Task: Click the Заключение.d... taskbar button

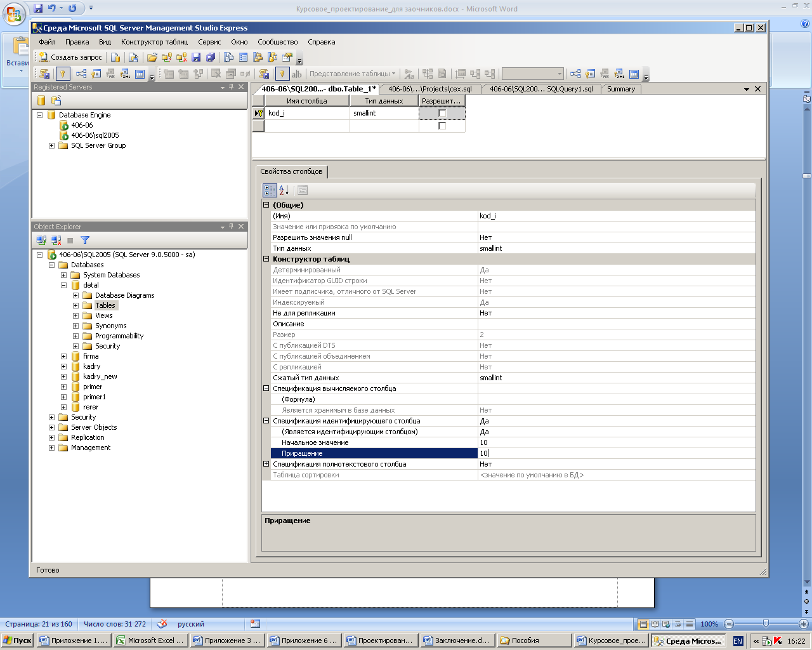Action: [x=457, y=640]
